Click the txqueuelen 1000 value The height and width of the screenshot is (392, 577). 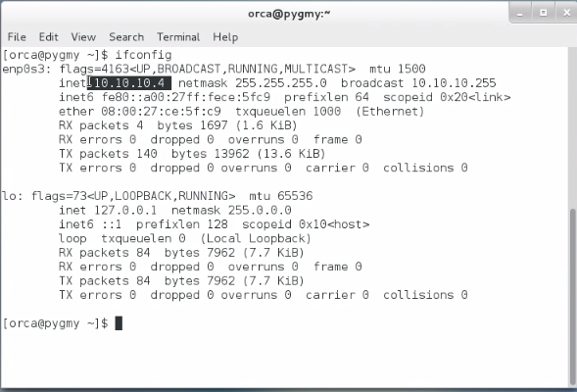(x=327, y=112)
